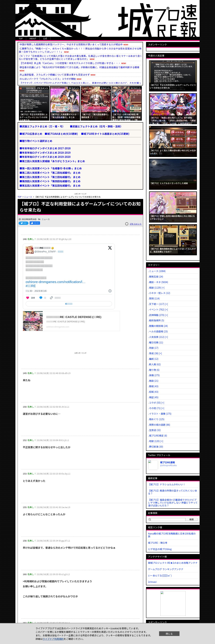Open 城めぐり (125) category
The height and width of the screenshot is (644, 215).
pyautogui.click(x=157, y=419)
